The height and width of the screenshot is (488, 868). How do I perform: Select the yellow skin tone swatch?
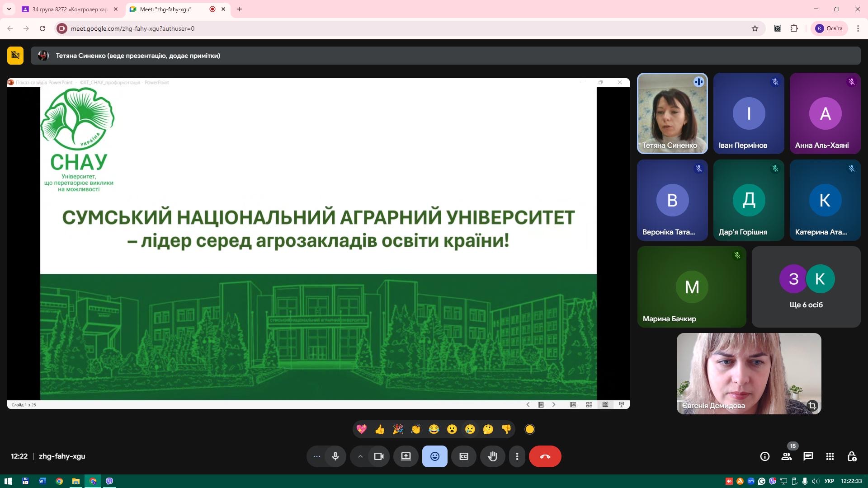[529, 429]
